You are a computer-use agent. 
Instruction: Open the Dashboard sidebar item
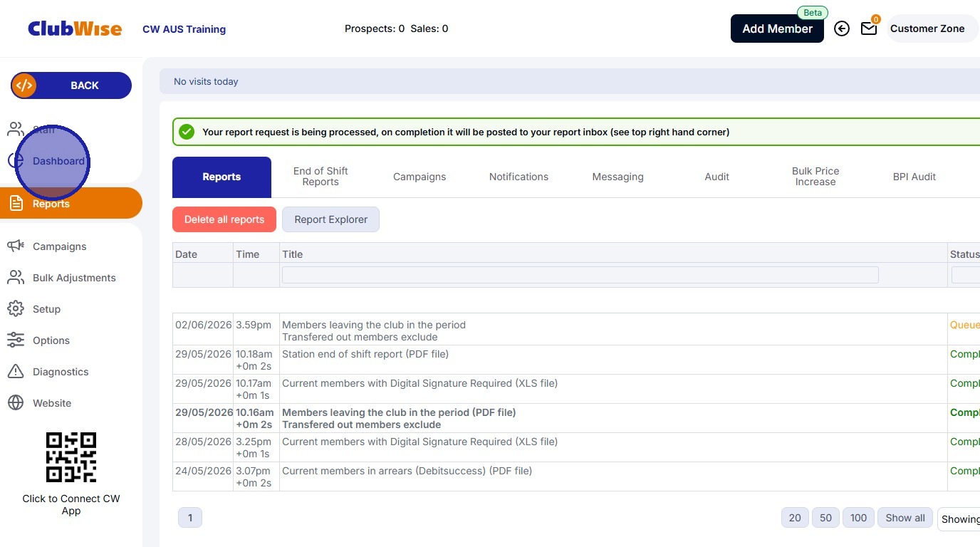58,161
